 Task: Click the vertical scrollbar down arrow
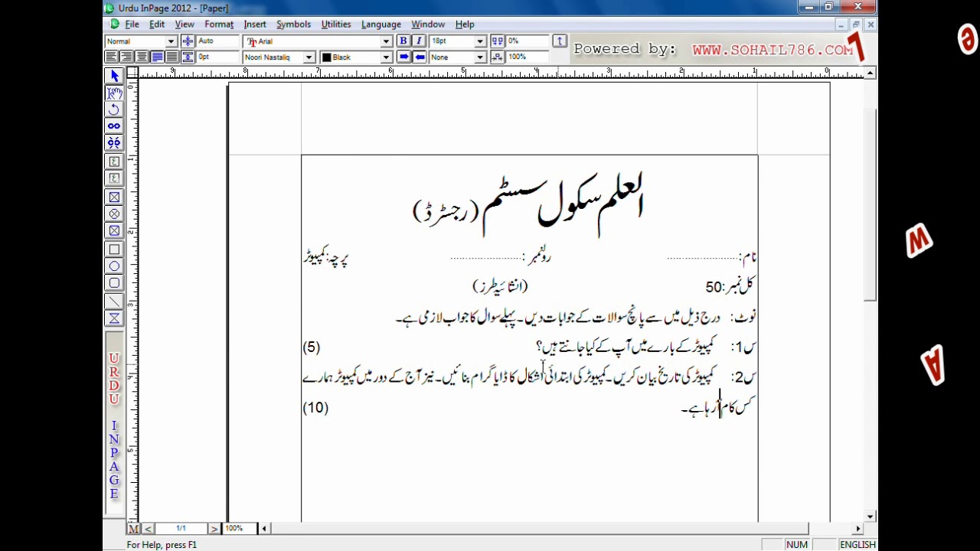tap(871, 517)
